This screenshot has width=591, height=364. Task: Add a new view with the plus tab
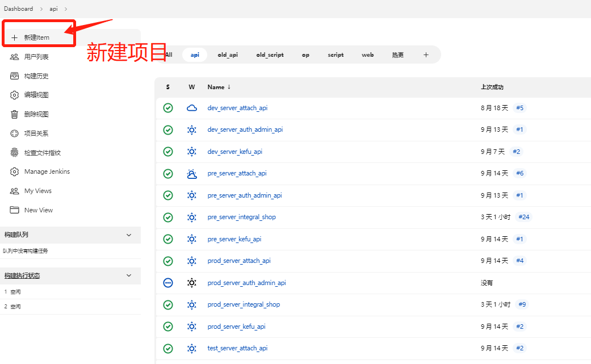coord(426,55)
